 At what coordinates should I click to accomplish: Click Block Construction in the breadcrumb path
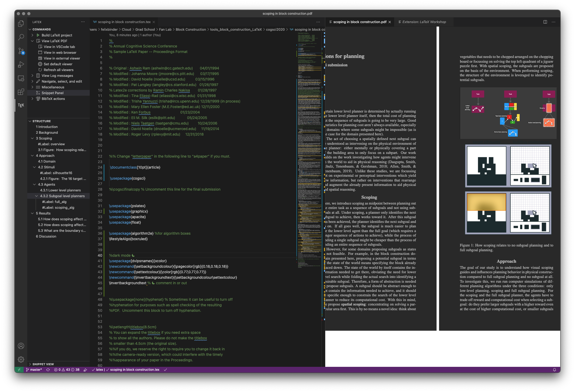(x=191, y=29)
